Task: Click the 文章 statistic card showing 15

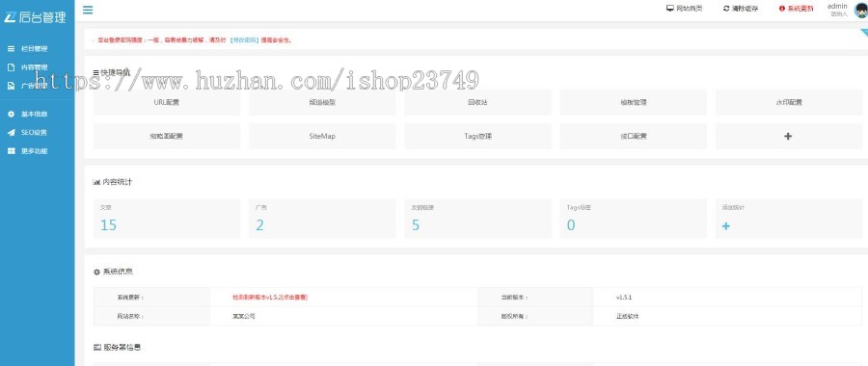Action: click(x=167, y=219)
